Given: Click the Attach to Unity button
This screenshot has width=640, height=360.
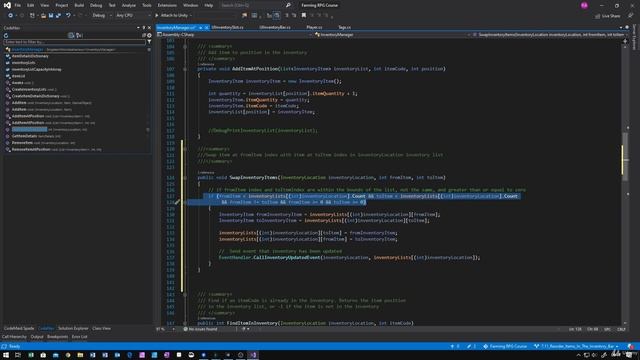Looking at the screenshot, I should 173,16.
